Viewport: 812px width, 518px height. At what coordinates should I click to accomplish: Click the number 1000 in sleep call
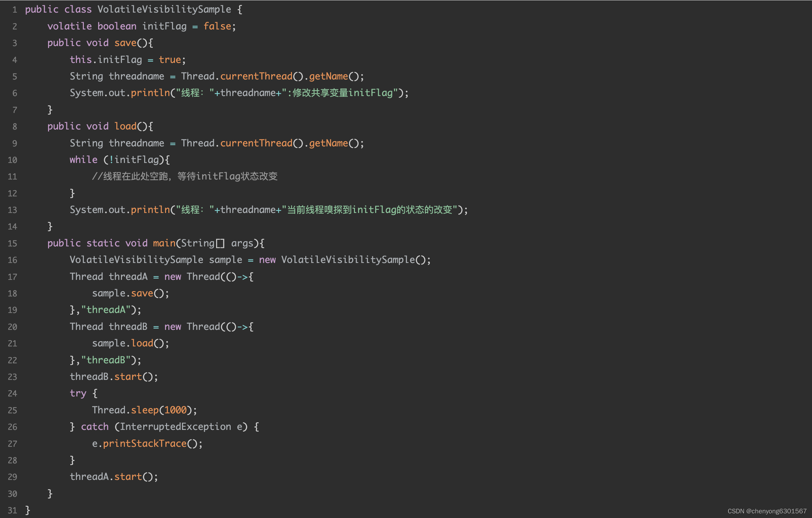pyautogui.click(x=175, y=410)
